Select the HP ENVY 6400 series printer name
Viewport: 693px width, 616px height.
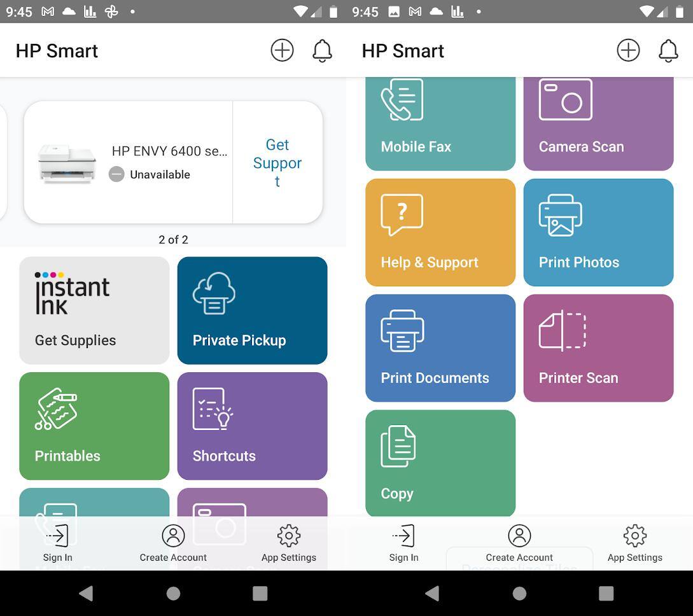[169, 151]
